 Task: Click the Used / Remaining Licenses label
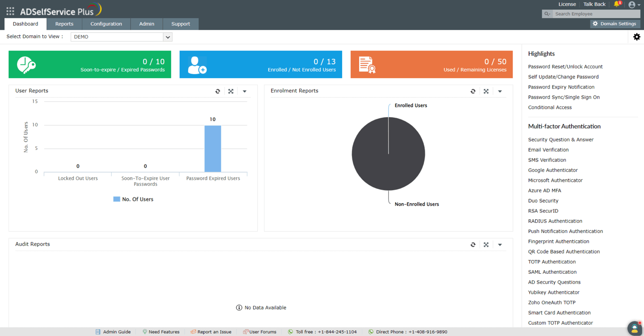475,70
